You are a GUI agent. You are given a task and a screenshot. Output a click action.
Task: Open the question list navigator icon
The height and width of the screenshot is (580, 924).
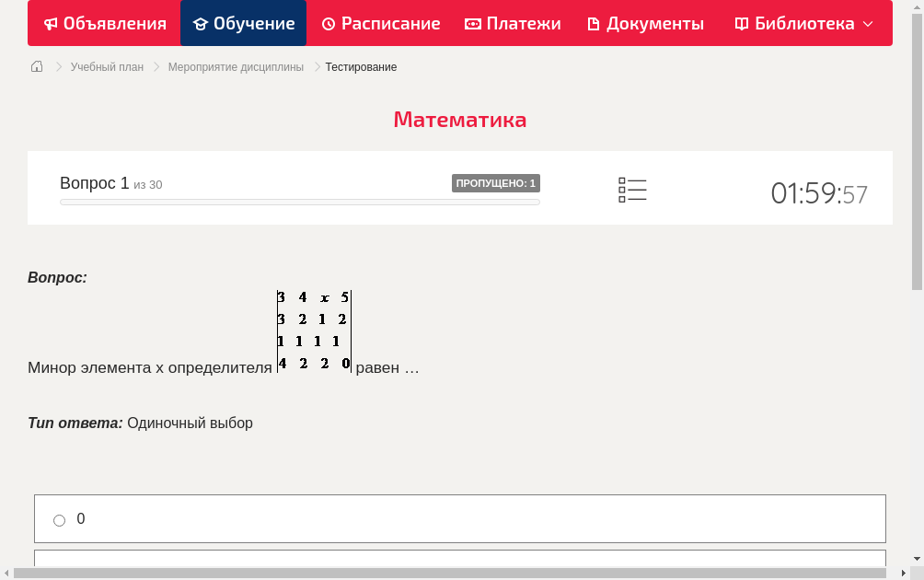pos(632,190)
